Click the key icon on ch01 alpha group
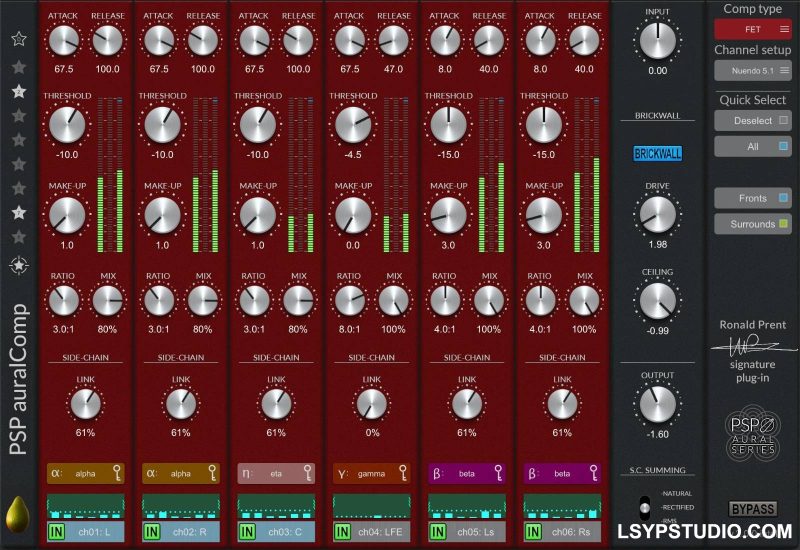 (117, 474)
